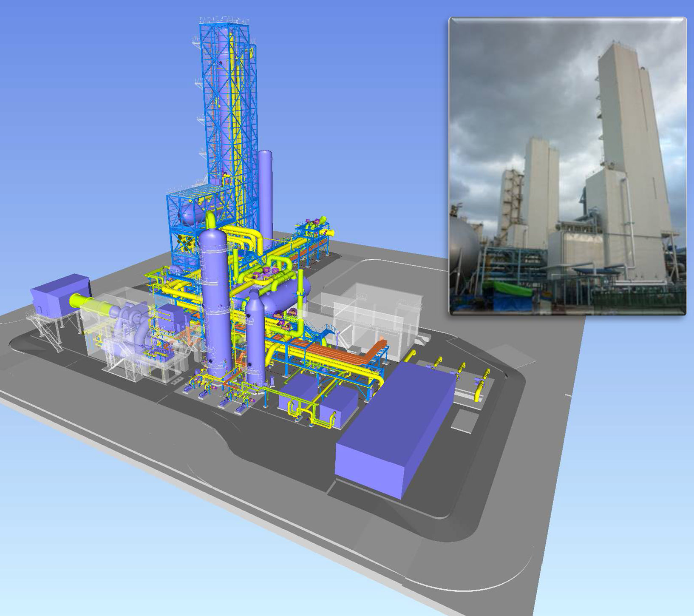Click the green tarp in the photograph

click(510, 290)
